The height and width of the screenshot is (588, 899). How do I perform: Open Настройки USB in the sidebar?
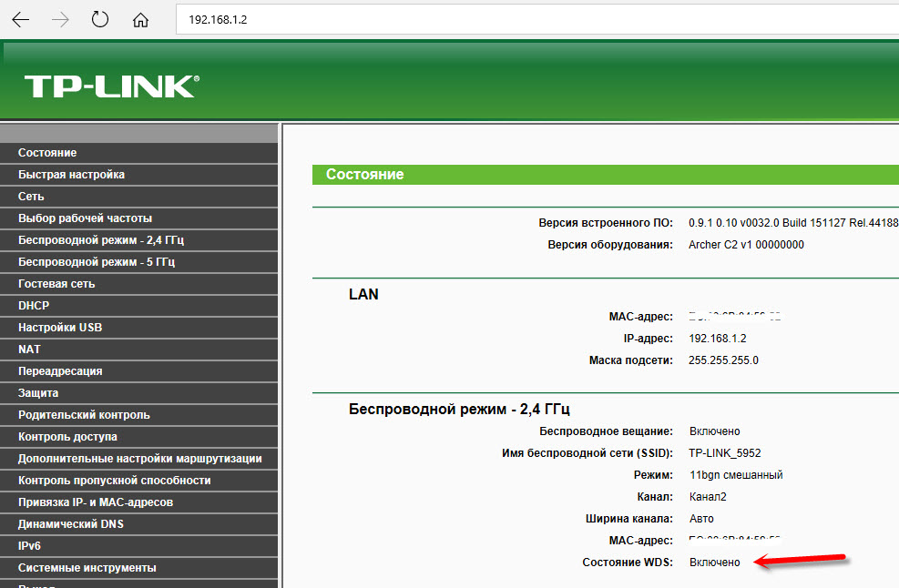tap(138, 328)
